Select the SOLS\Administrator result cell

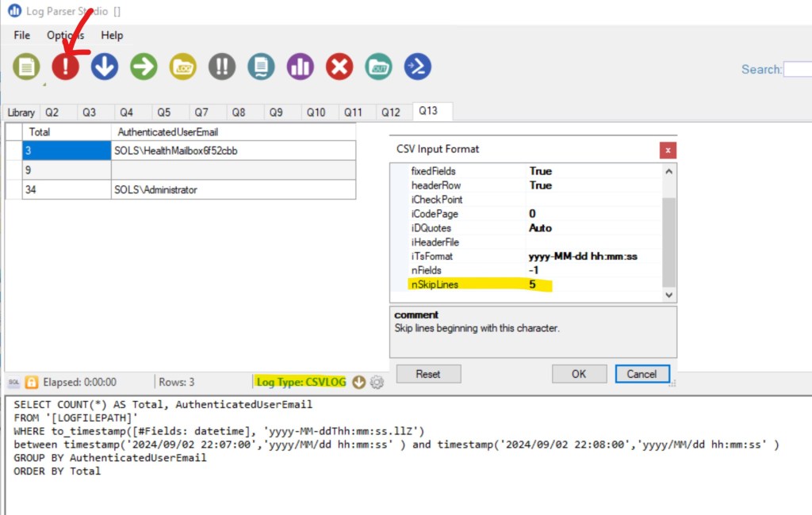[x=233, y=189]
